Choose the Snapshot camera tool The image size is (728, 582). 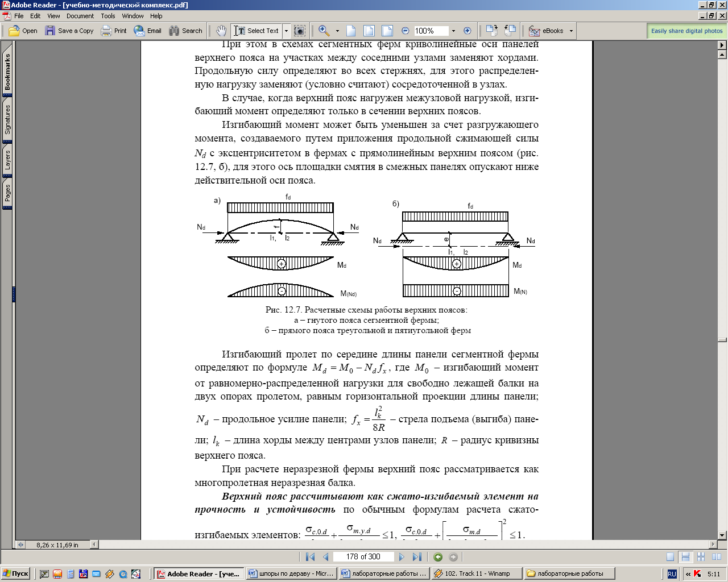coord(300,31)
